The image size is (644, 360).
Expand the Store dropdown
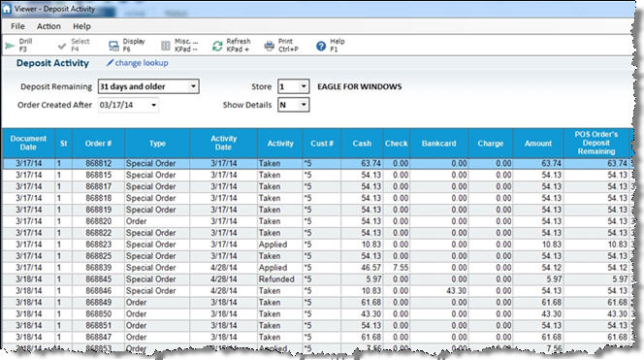click(x=304, y=86)
